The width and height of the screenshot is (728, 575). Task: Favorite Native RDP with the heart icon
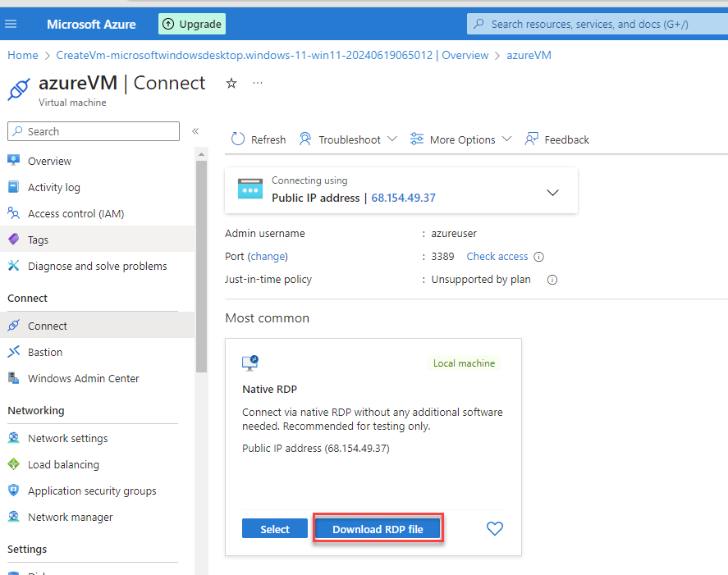[494, 529]
